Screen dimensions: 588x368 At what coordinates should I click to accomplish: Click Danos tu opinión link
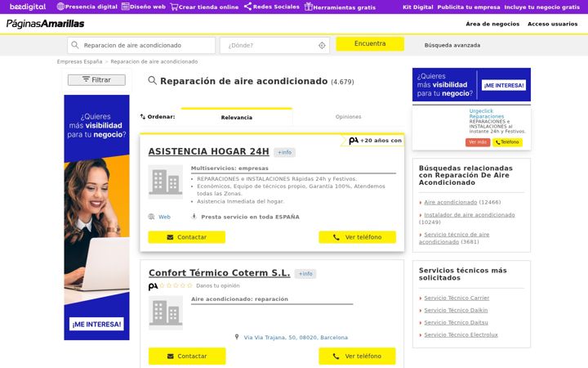217,285
